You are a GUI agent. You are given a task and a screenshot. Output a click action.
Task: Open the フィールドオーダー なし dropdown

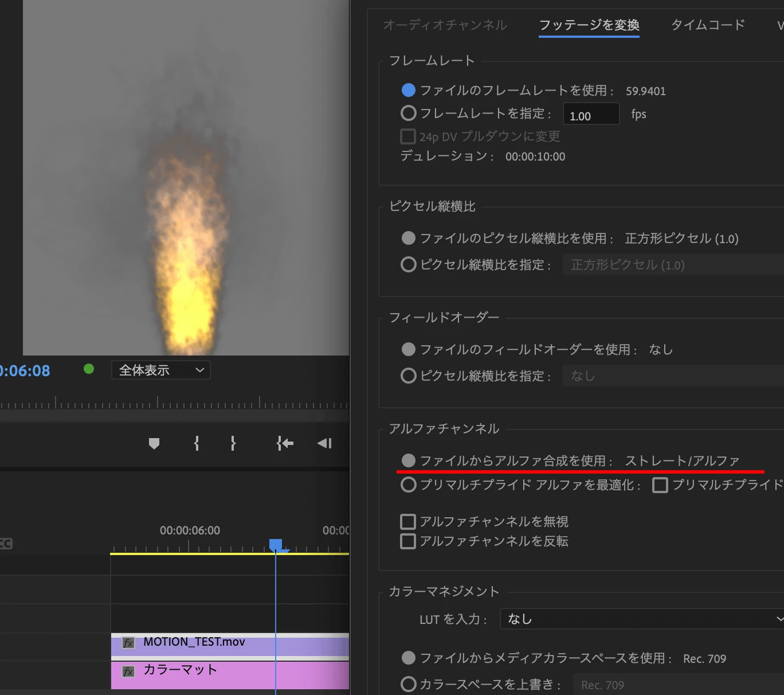point(673,376)
